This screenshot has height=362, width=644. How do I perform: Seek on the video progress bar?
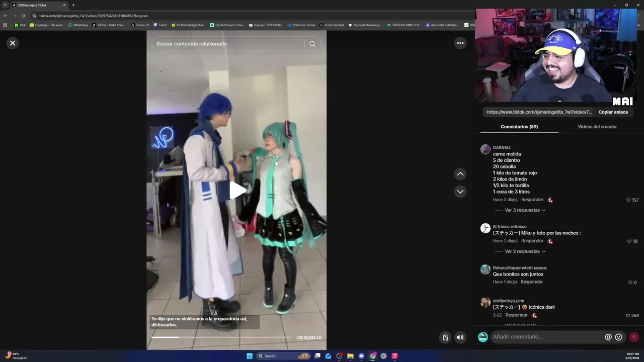(221, 337)
